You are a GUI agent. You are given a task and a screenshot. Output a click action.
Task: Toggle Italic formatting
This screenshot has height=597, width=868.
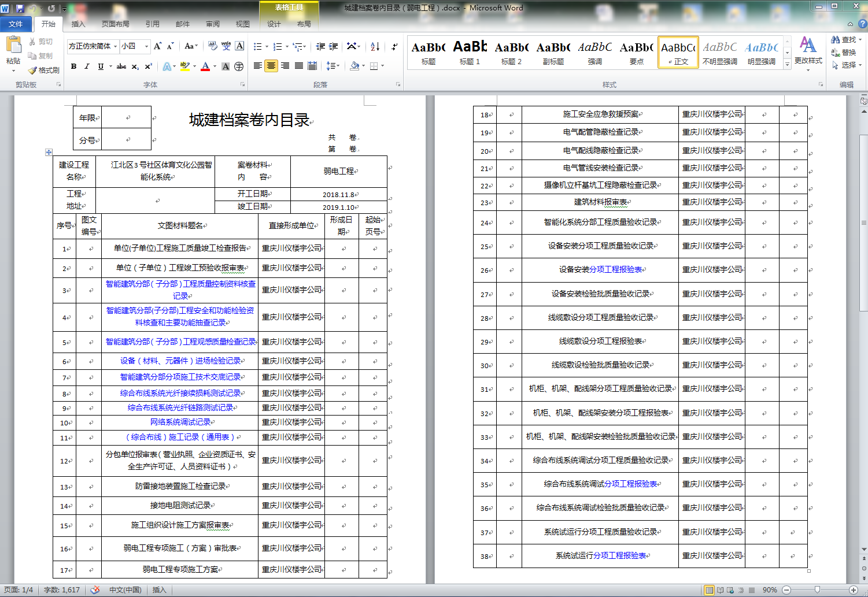point(87,66)
